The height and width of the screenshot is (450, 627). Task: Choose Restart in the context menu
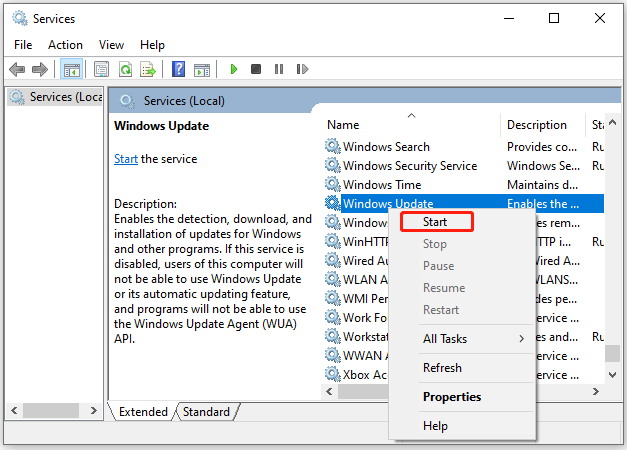[x=462, y=310]
